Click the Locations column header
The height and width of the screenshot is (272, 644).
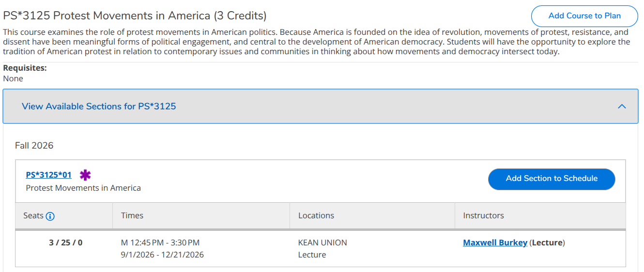(x=316, y=215)
